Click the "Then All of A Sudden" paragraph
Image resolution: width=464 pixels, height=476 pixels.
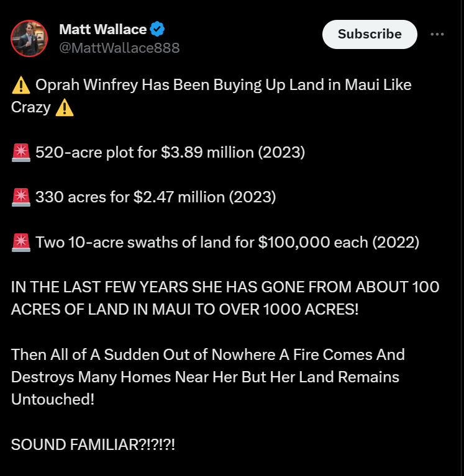pyautogui.click(x=207, y=355)
